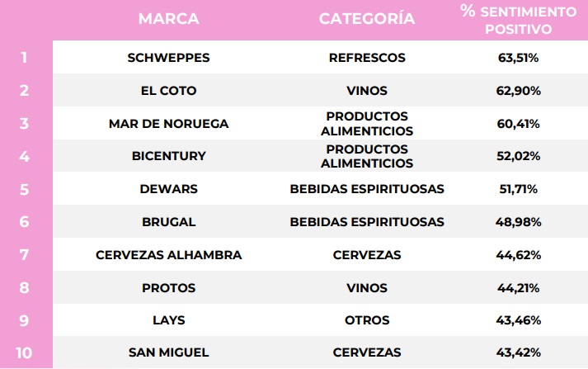The image size is (588, 369).
Task: Click the MARCA column header
Action: 168,19
